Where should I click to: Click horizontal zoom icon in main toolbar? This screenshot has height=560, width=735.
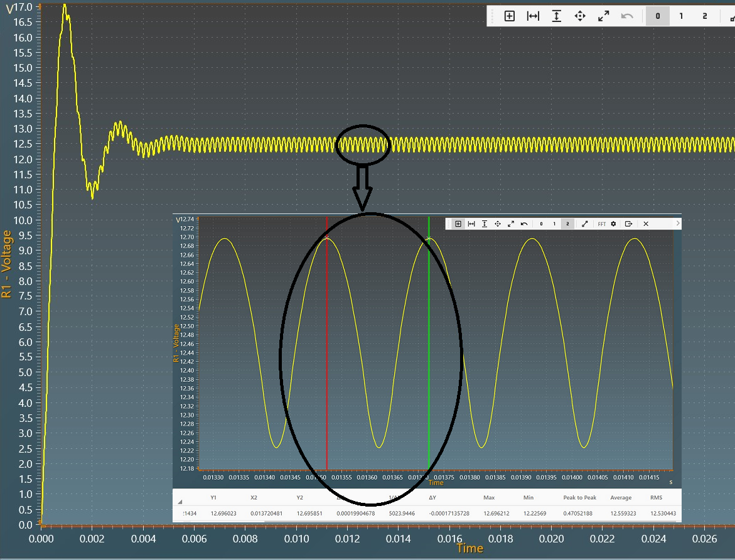[x=533, y=16]
